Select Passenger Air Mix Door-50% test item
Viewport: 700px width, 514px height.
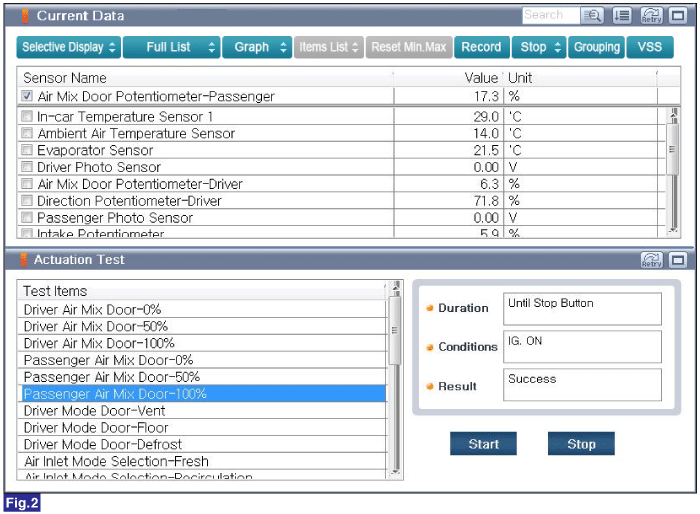202,377
